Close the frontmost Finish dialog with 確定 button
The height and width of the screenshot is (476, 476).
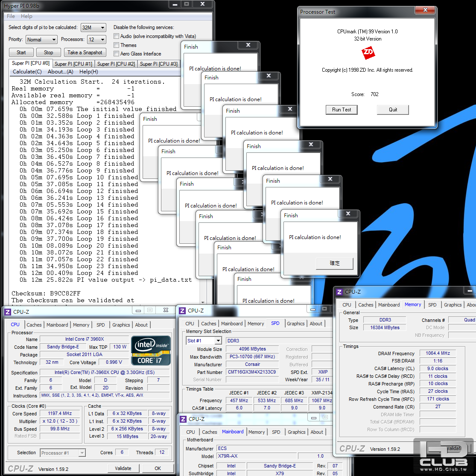point(348,213)
